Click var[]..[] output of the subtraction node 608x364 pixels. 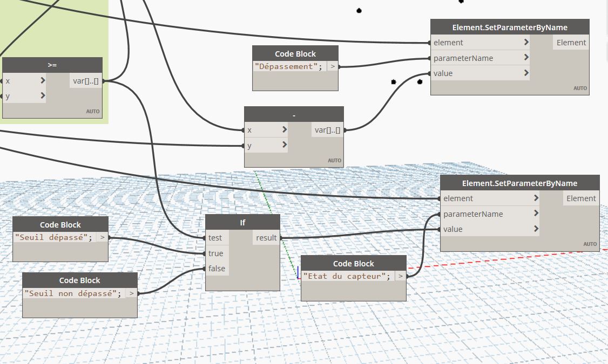[x=327, y=130]
